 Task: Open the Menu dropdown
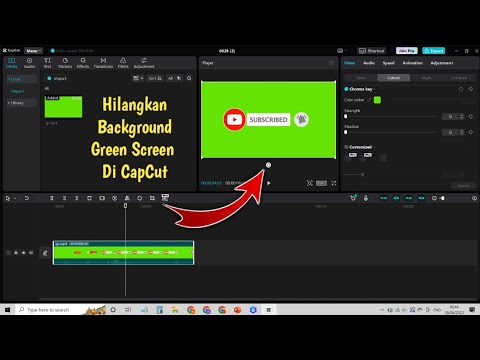tap(33, 51)
